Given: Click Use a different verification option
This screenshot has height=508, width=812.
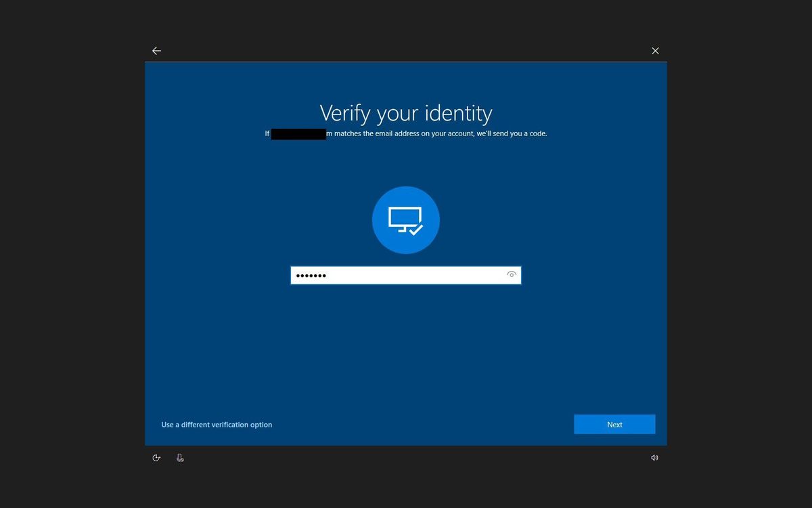Looking at the screenshot, I should (x=217, y=425).
